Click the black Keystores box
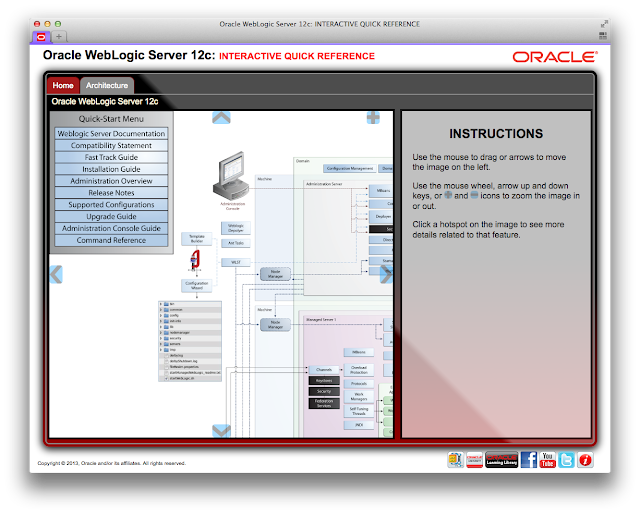 pyautogui.click(x=324, y=380)
